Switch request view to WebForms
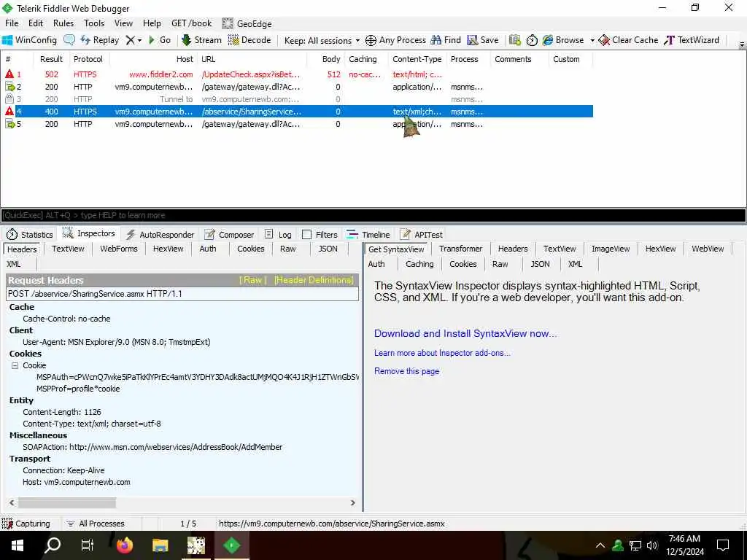Screen dimensions: 747x560 (x=119, y=249)
